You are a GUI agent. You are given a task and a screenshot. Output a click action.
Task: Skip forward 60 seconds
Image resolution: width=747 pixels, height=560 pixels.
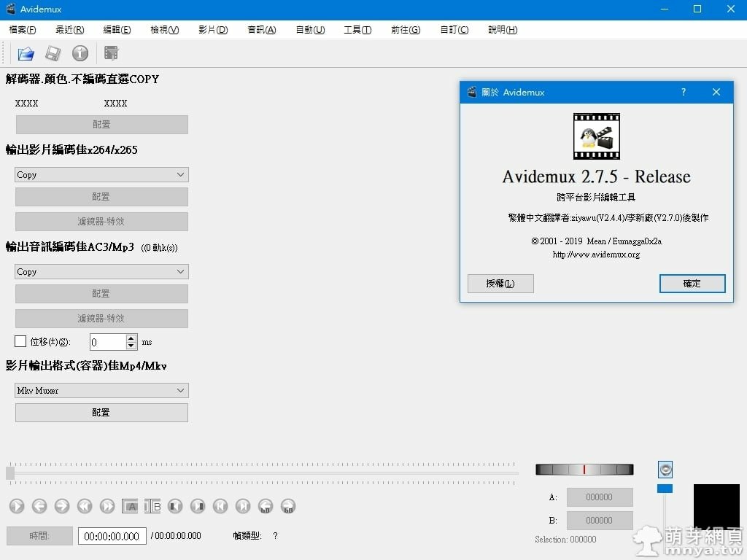[288, 506]
